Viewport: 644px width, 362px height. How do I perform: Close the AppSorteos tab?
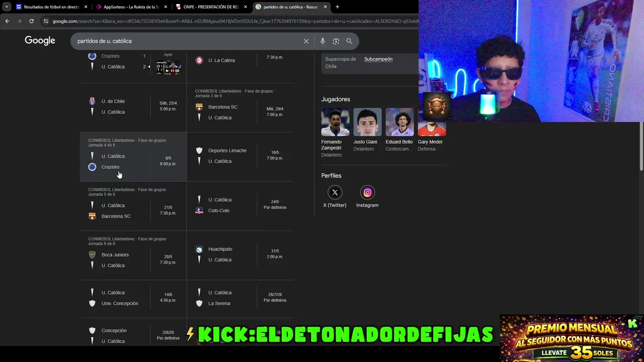click(x=166, y=7)
